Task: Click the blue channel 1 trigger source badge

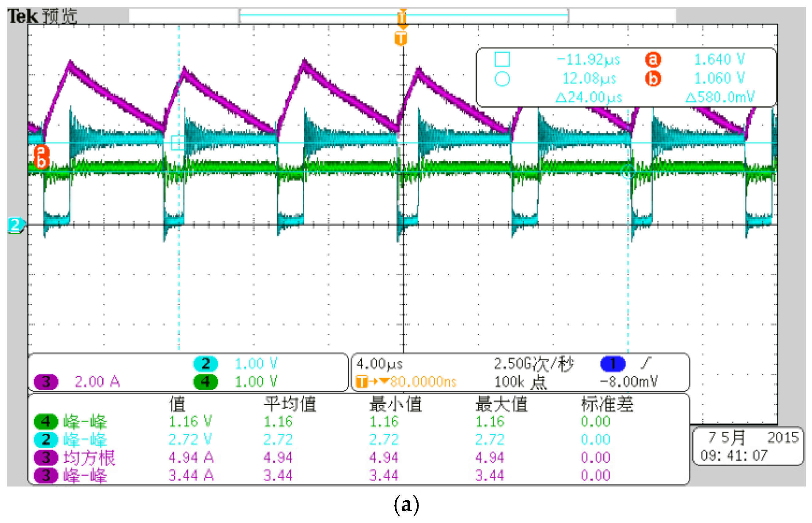Action: (x=613, y=364)
